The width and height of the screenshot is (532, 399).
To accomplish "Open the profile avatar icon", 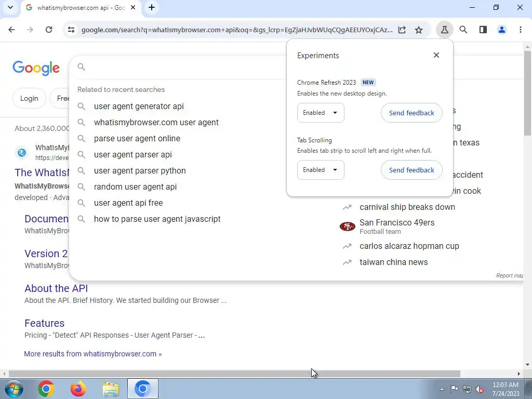I will tap(502, 30).
